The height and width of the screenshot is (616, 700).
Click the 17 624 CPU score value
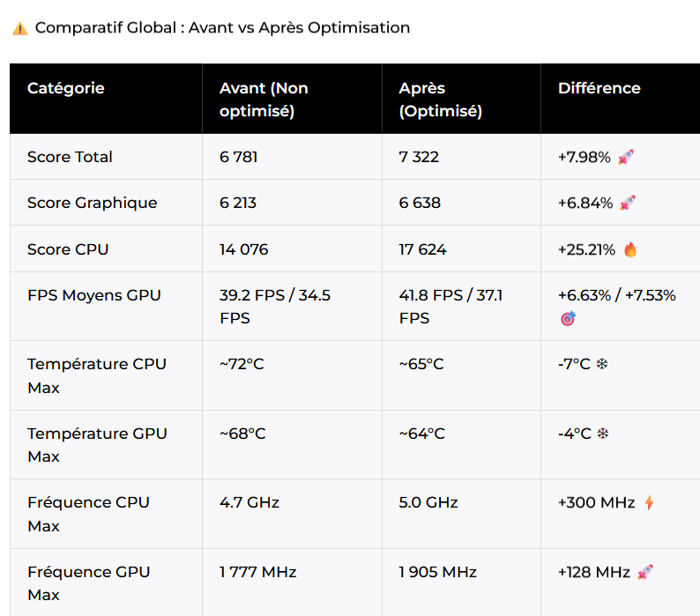tap(422, 249)
